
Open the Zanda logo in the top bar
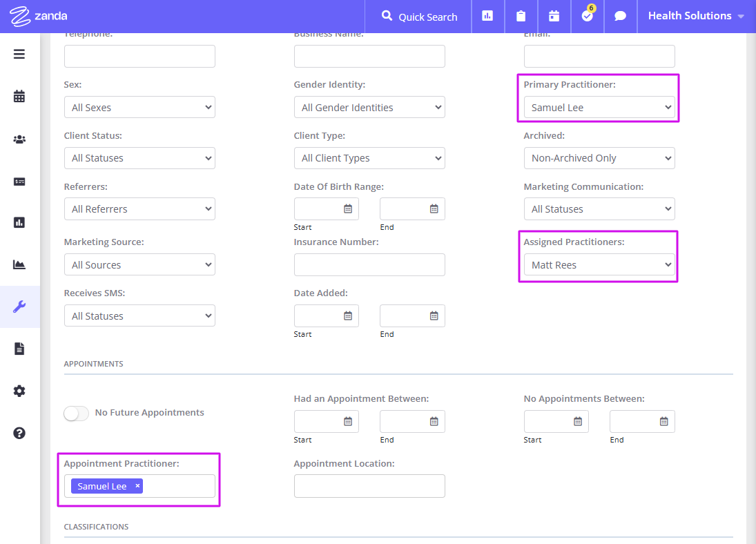click(x=39, y=16)
